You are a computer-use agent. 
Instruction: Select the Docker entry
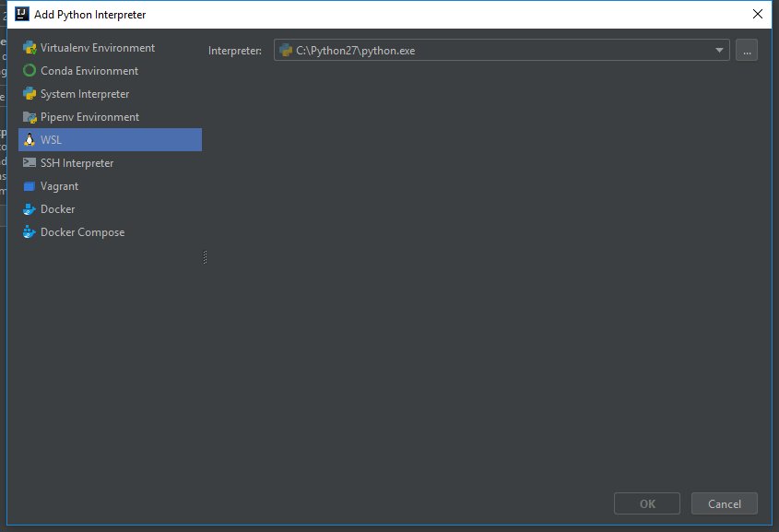pyautogui.click(x=111, y=209)
